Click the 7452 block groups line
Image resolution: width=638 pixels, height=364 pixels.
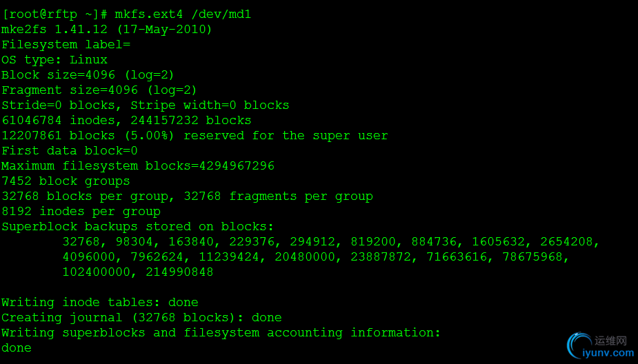pyautogui.click(x=66, y=181)
